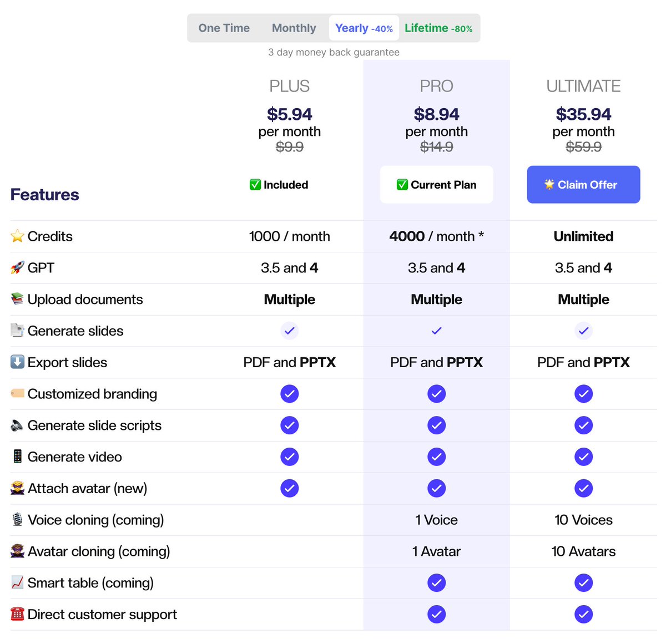Click the ULTIMATE checkmark for Generate slide scripts
The width and height of the screenshot is (666, 644).
(583, 425)
